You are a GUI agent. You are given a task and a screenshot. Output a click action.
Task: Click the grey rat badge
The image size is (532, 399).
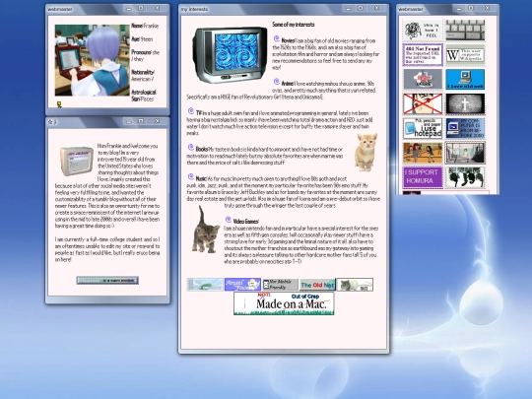tap(355, 285)
